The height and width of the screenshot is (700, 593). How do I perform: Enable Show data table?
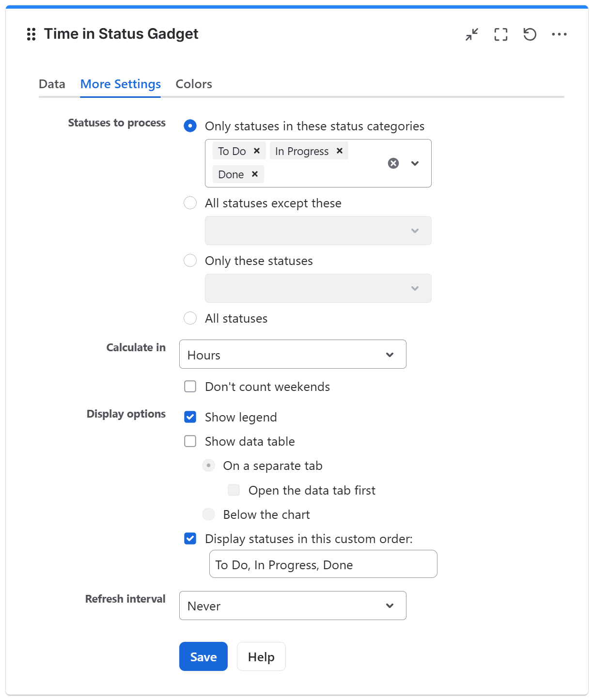coord(190,441)
